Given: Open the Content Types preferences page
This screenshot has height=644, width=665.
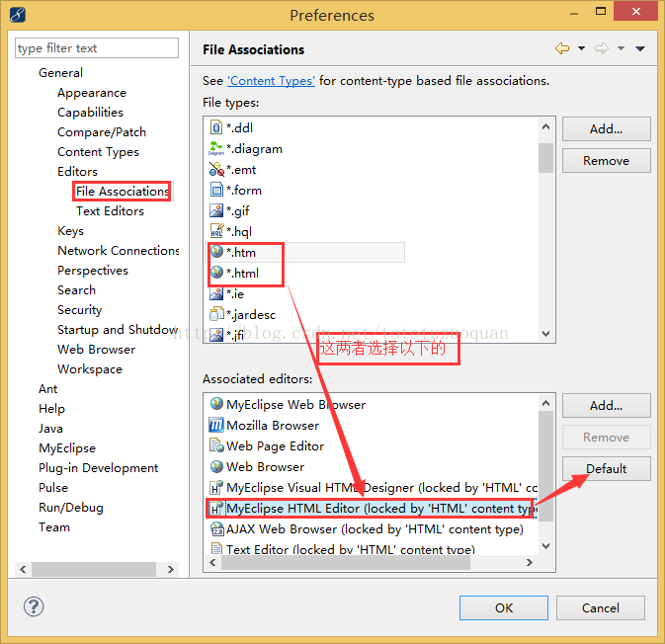Looking at the screenshot, I should (x=98, y=152).
